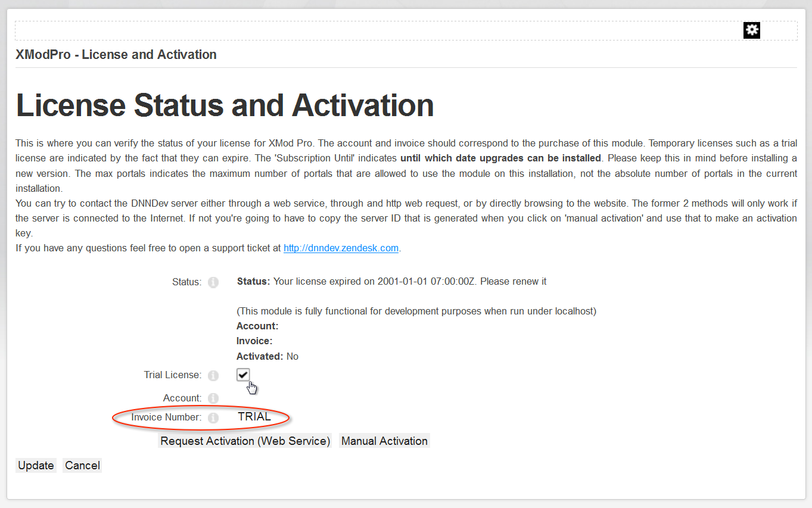Open the module settings gear icon

point(752,30)
